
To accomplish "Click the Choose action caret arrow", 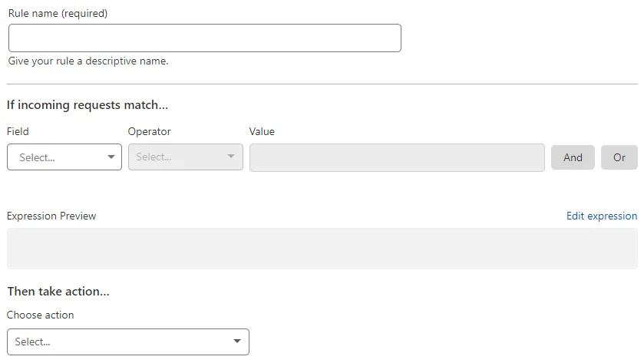I will point(236,342).
